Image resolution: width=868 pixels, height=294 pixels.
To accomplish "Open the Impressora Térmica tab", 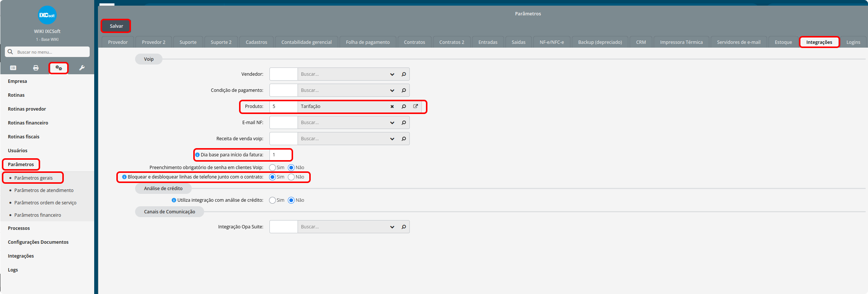I will point(681,42).
